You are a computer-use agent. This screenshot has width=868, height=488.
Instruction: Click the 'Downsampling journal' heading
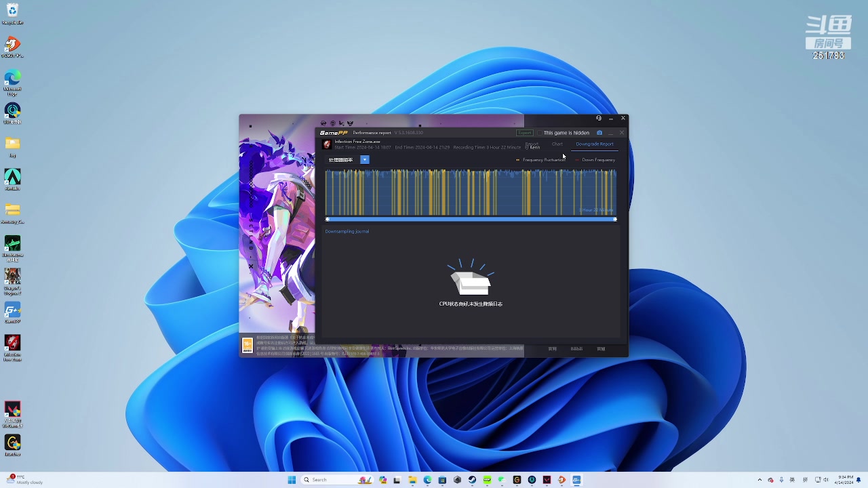pos(347,231)
